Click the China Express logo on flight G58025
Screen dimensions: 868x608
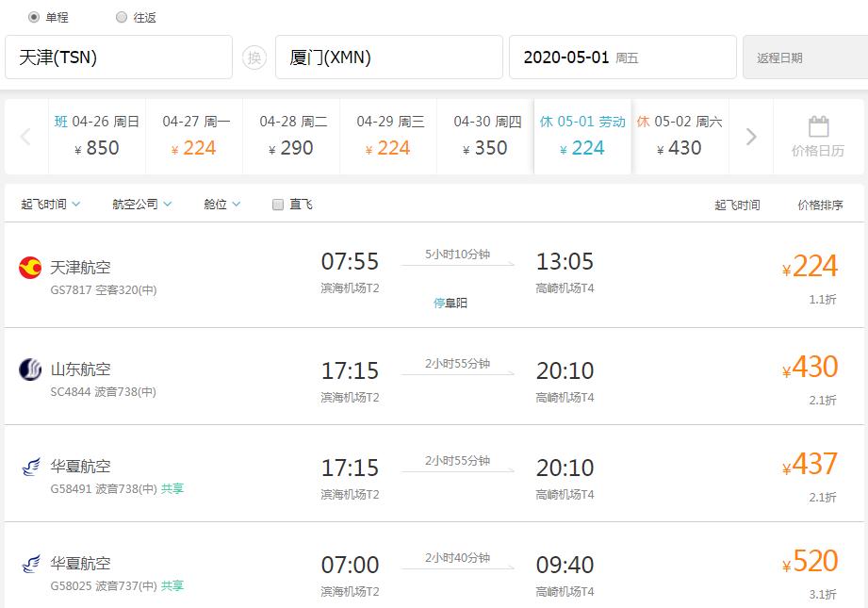click(x=30, y=564)
